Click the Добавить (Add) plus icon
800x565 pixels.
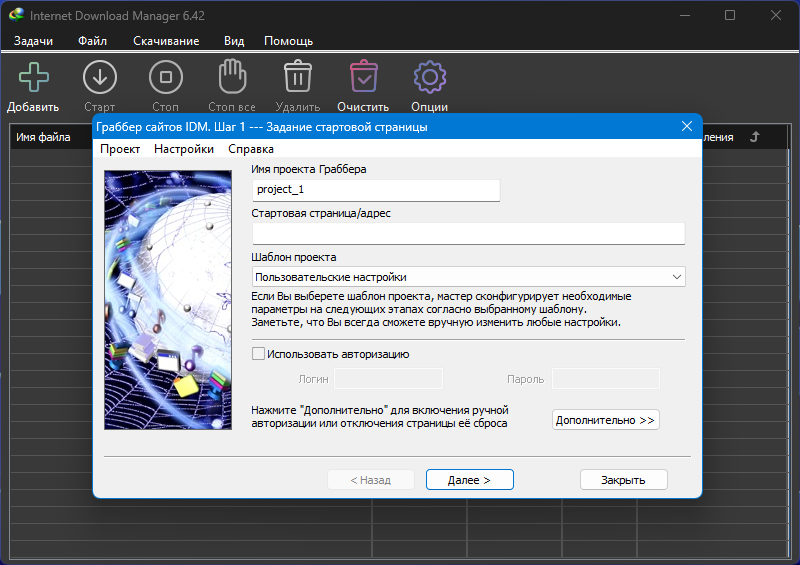34,78
